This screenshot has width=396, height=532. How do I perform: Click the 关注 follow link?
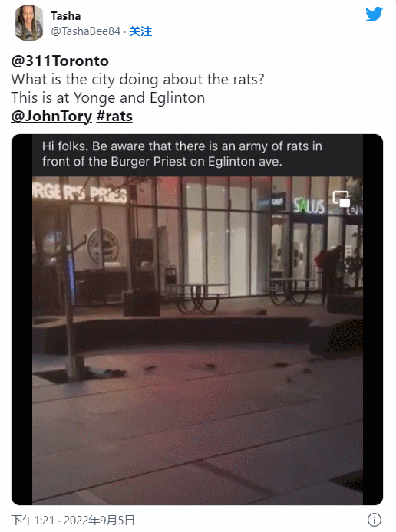140,31
